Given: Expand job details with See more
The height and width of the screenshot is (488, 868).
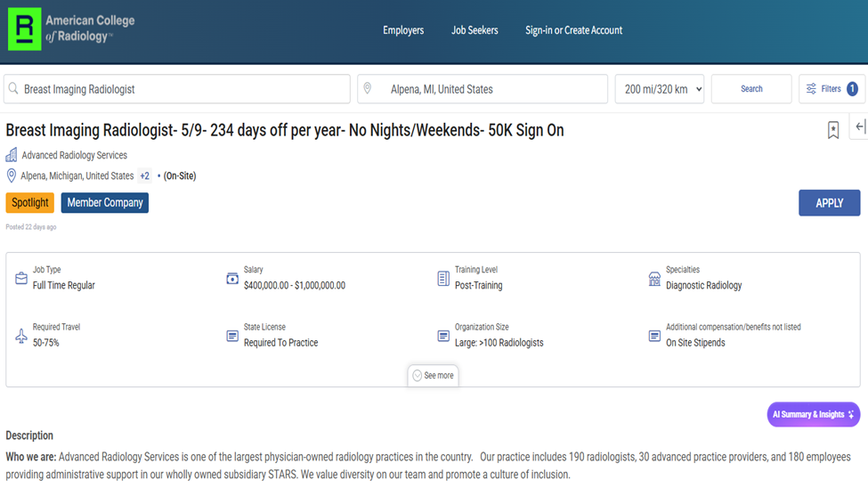Looking at the screenshot, I should point(433,376).
